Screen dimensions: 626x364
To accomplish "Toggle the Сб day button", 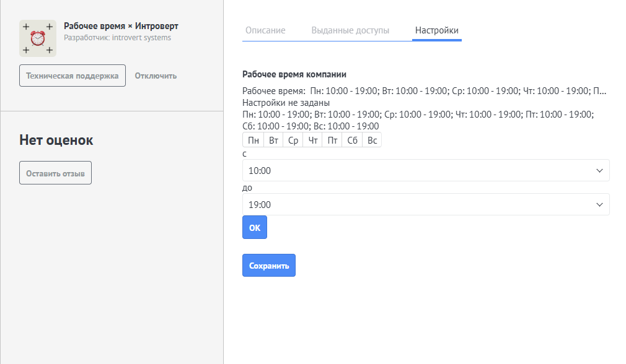I will pos(352,141).
